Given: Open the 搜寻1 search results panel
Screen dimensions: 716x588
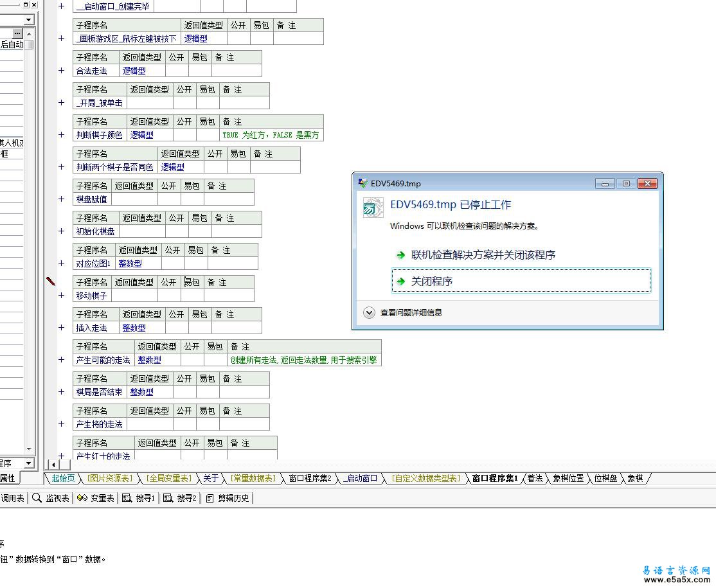Looking at the screenshot, I should 139,497.
